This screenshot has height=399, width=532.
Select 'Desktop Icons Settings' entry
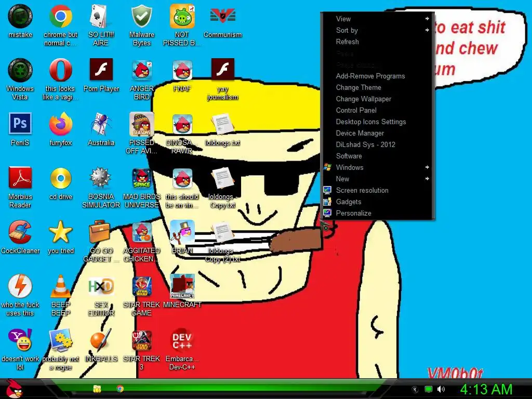(x=377, y=122)
